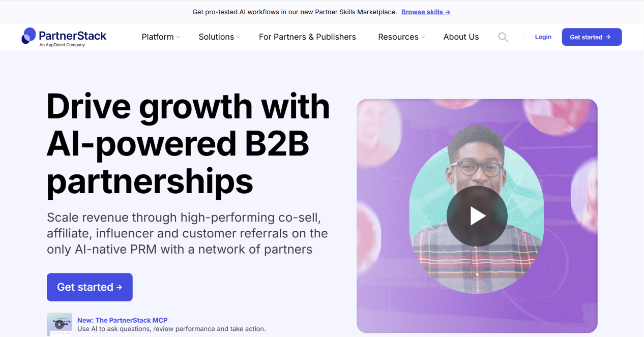Click the Use AI to ask questions description

coord(171,329)
